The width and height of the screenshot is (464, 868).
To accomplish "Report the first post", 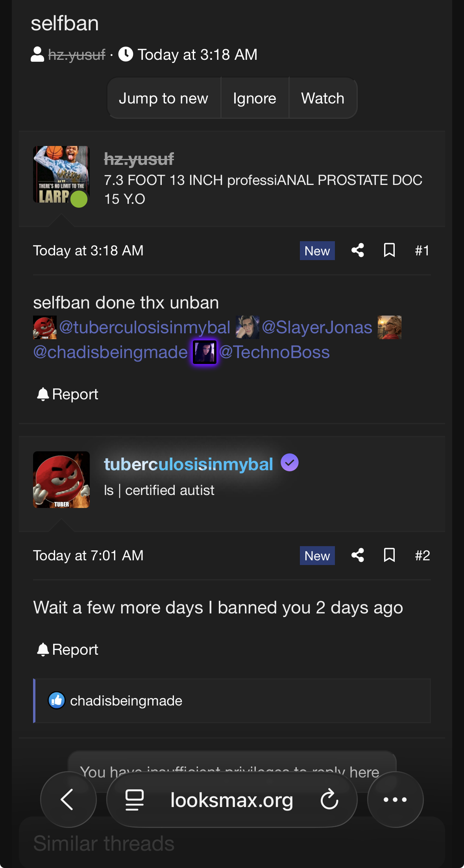I will [x=68, y=394].
